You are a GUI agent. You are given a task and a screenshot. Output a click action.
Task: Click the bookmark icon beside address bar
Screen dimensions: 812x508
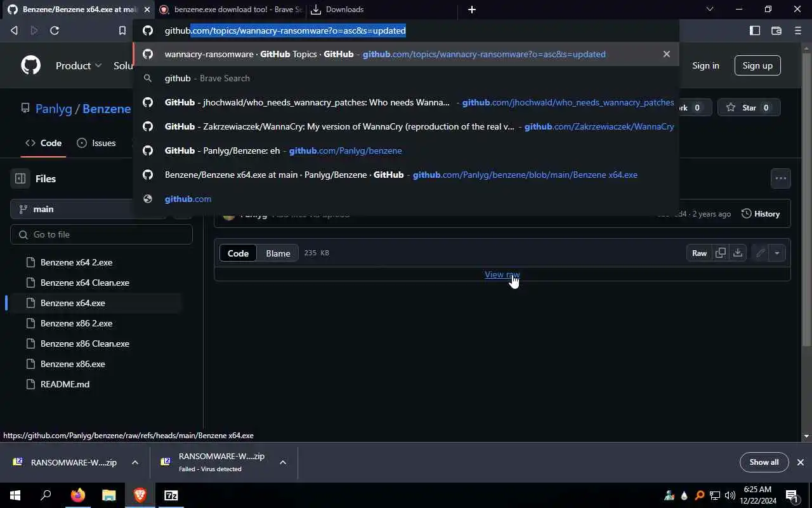point(122,30)
